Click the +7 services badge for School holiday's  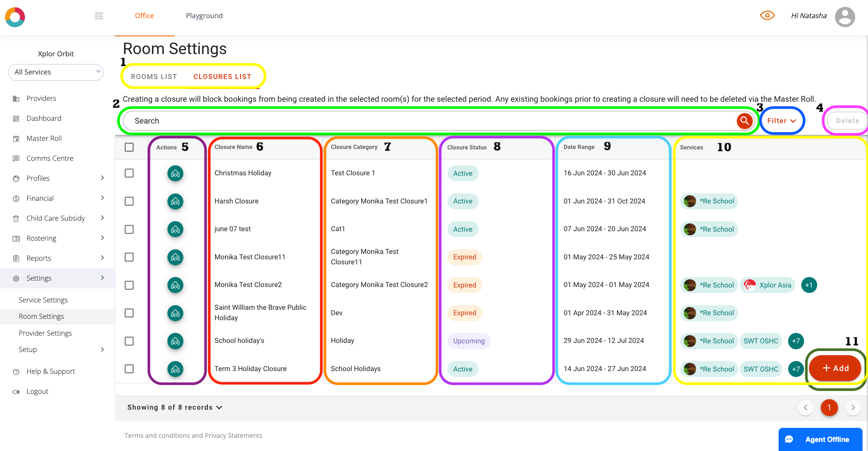tap(796, 341)
